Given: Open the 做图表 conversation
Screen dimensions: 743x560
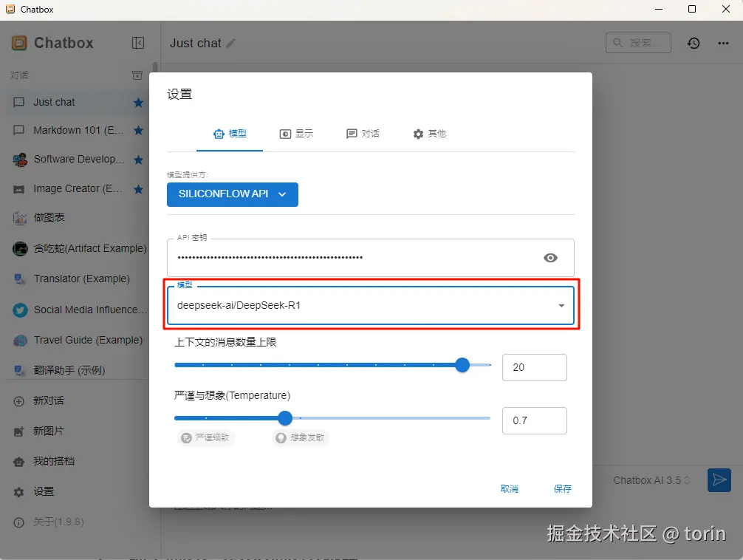Looking at the screenshot, I should (x=78, y=218).
